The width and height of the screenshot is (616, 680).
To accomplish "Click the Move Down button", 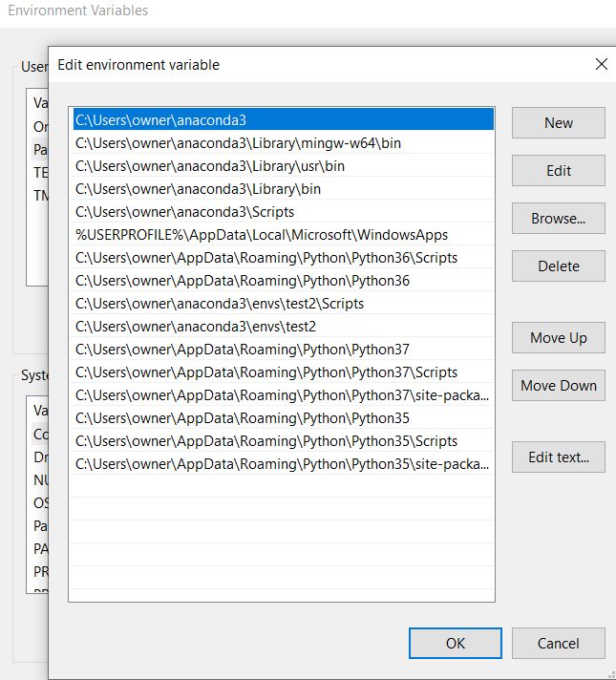I will pyautogui.click(x=559, y=385).
